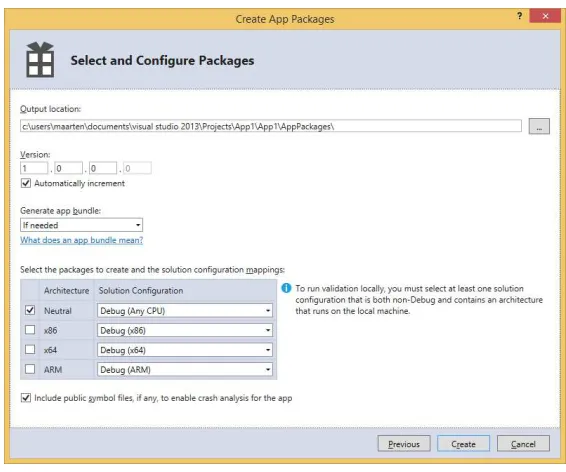Open the Generate app bundle dropdown
Image resolution: width=566 pixels, height=472 pixels.
[81, 225]
